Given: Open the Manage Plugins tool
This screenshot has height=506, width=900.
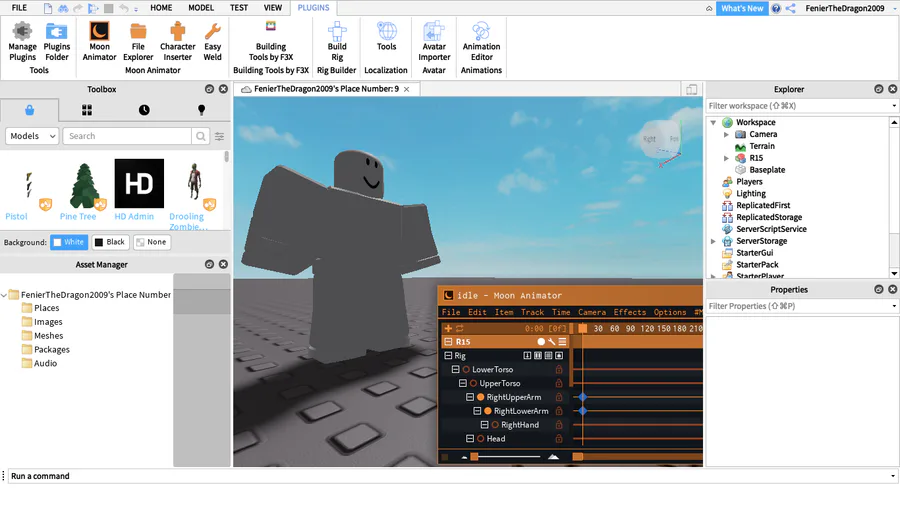Looking at the screenshot, I should click(22, 41).
